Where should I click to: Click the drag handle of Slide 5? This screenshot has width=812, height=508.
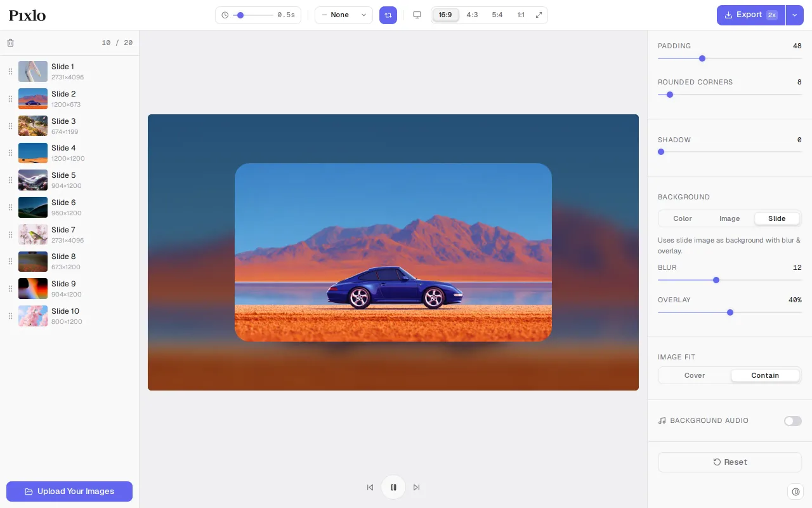10,180
